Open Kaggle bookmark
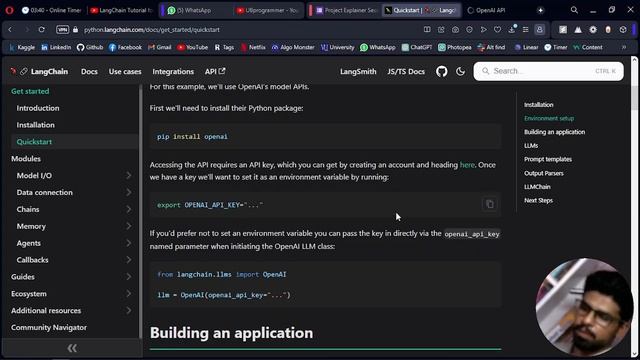 point(22,47)
